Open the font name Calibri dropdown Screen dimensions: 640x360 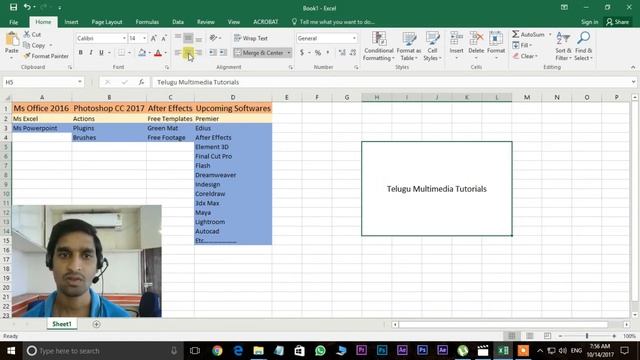pos(124,38)
